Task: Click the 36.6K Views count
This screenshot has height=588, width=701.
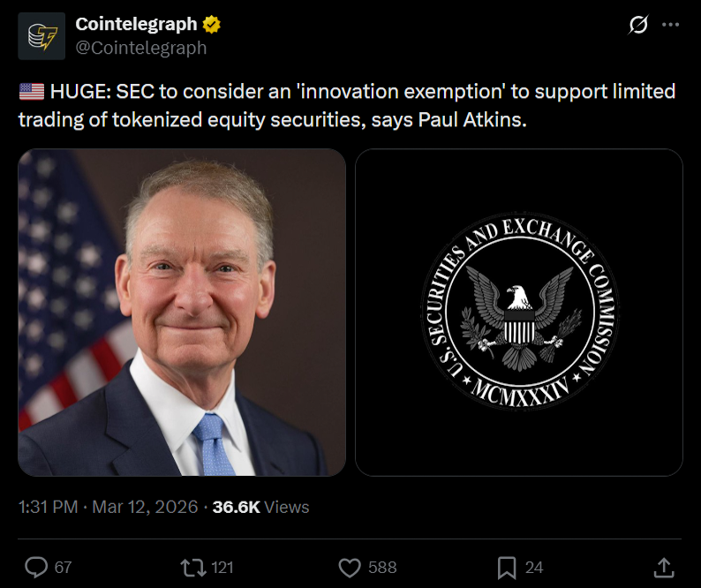Action: coord(260,507)
